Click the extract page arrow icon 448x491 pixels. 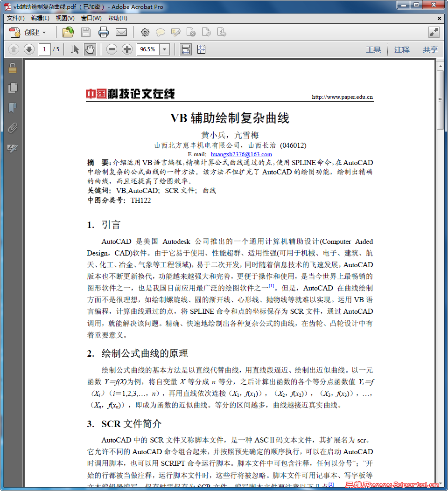pyautogui.click(x=206, y=32)
